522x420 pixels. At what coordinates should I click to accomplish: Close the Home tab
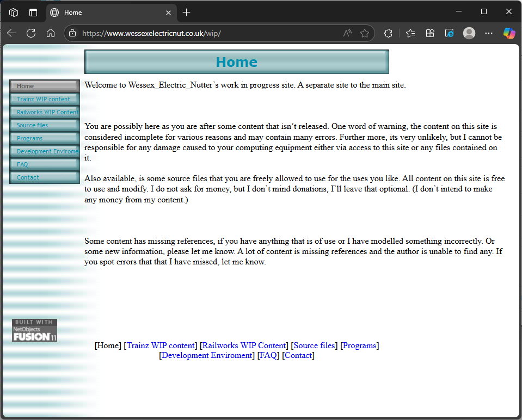[168, 13]
